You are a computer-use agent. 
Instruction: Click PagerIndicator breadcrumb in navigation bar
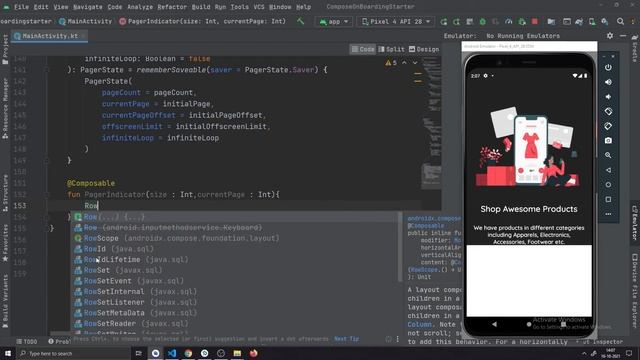[203, 21]
